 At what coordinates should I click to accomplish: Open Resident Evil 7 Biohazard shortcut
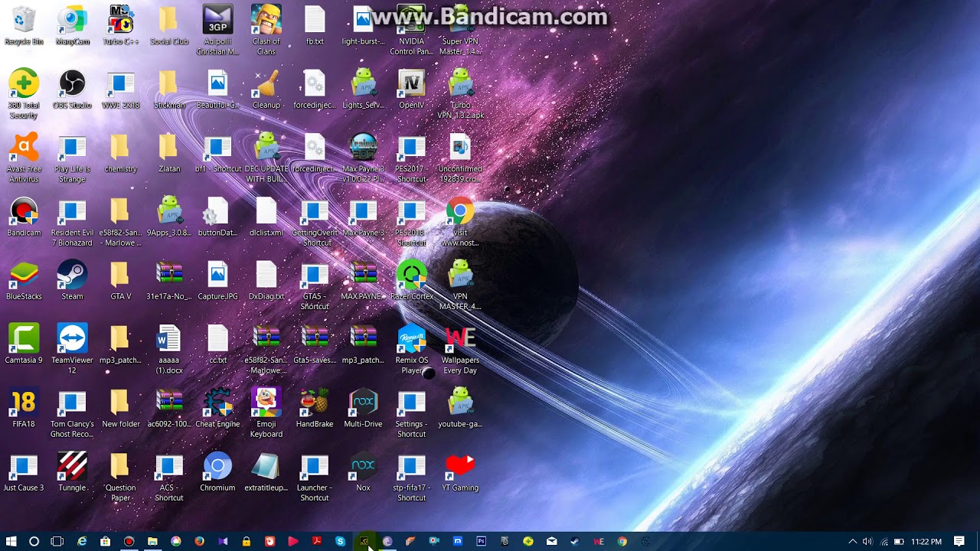(72, 222)
